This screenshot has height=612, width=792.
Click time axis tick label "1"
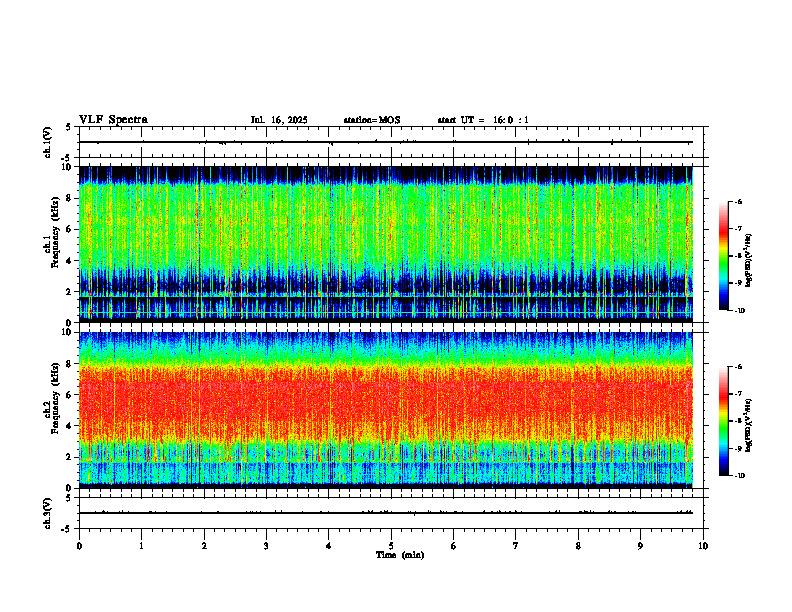(x=141, y=546)
